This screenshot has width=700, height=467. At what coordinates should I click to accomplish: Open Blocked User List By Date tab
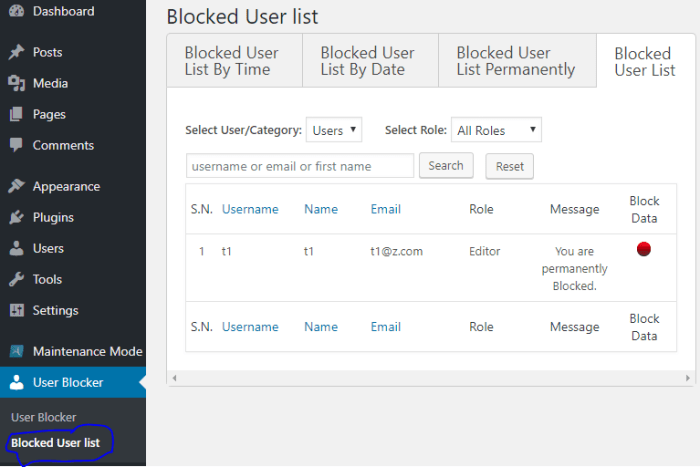click(x=370, y=61)
